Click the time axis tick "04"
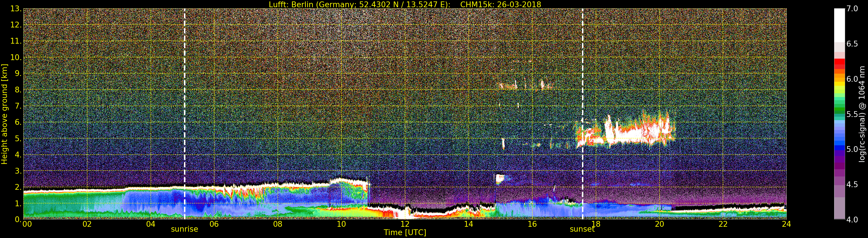Image resolution: width=868 pixels, height=238 pixels. click(x=151, y=224)
